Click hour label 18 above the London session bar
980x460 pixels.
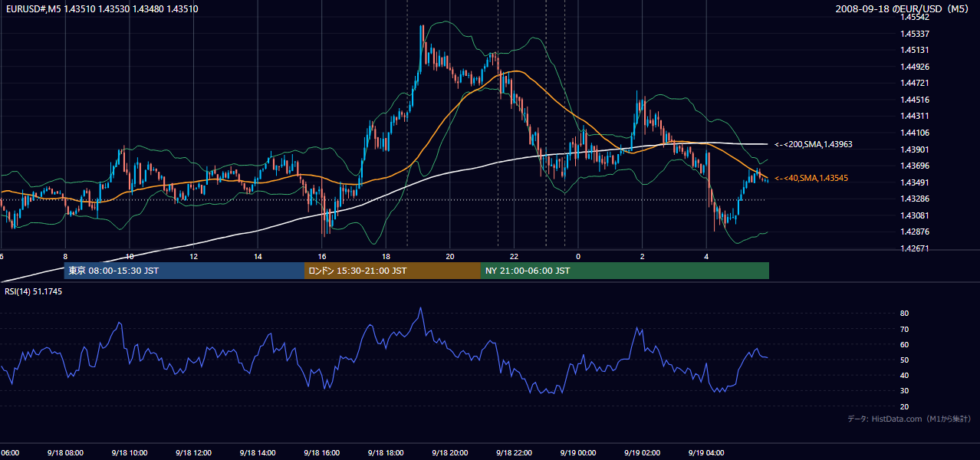click(386, 257)
